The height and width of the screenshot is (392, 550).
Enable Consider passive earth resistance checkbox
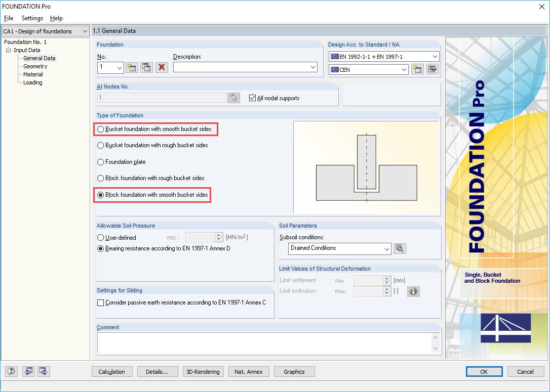(100, 302)
